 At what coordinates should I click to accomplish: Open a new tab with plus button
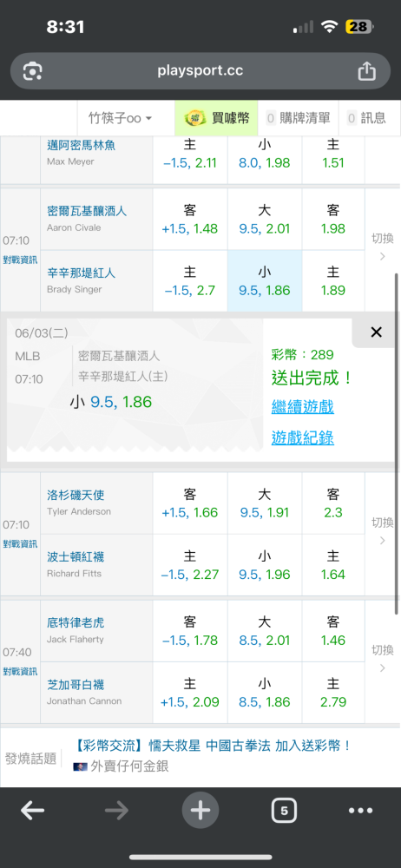tap(200, 811)
